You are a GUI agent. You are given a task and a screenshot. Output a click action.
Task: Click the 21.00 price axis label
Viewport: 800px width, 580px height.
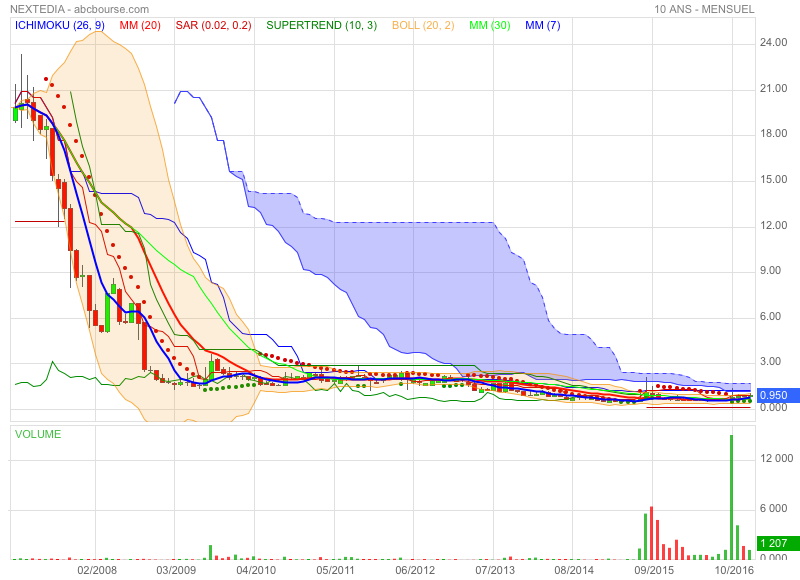tap(773, 88)
